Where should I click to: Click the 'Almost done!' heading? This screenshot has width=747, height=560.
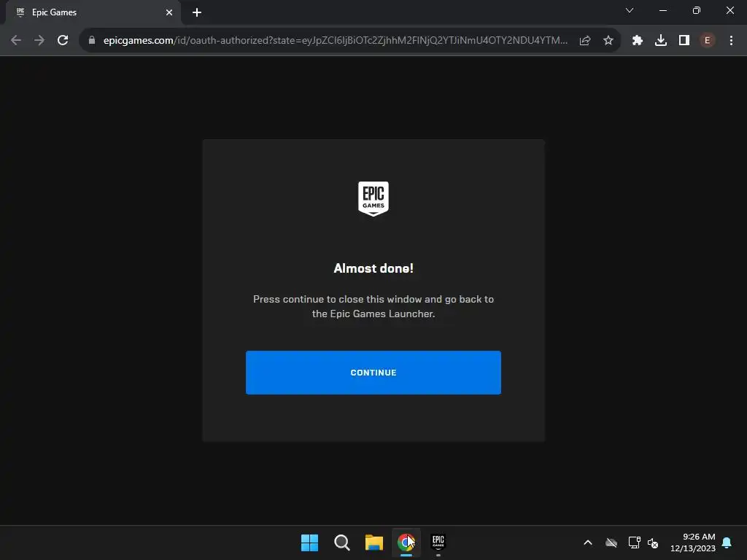click(x=373, y=268)
